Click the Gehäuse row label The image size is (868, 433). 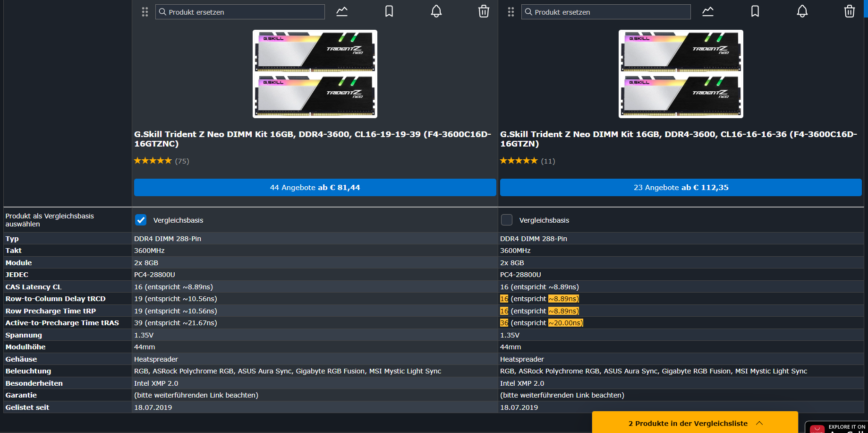21,359
